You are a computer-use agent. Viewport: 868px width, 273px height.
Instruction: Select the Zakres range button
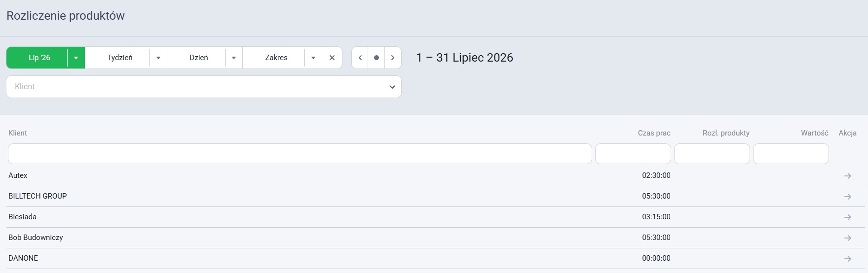276,58
